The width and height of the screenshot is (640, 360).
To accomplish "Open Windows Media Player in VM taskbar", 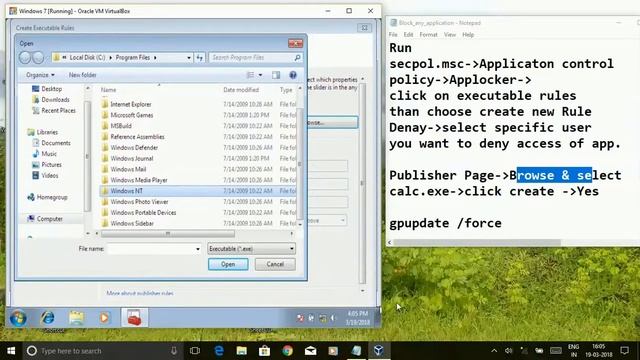I will coord(104,317).
